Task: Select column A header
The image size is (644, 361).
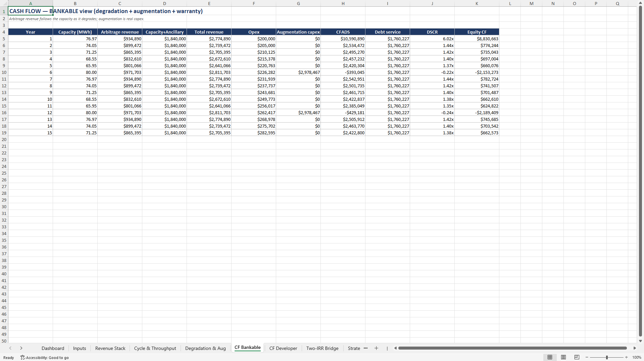Action: coord(31,3)
